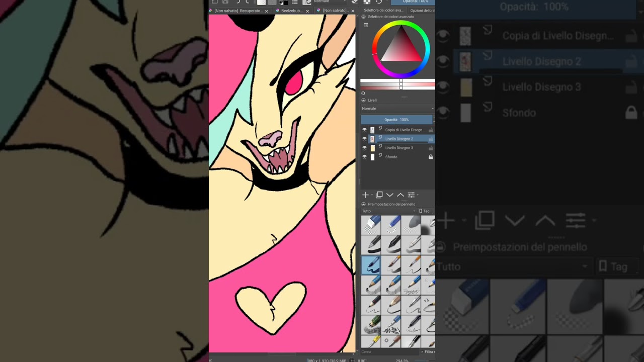Viewport: 644px width, 362px height.
Task: Pick a shade inside the color triangle
Action: point(401,46)
